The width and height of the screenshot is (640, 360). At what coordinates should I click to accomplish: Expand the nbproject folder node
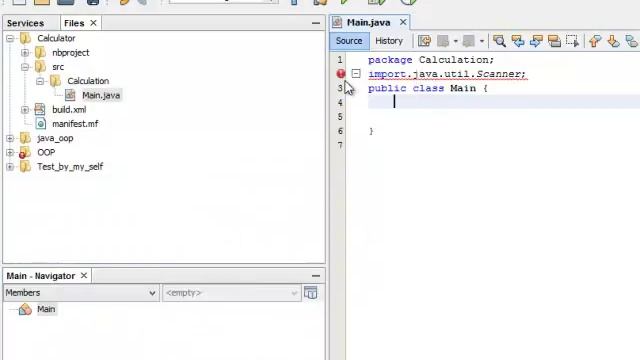(x=25, y=53)
